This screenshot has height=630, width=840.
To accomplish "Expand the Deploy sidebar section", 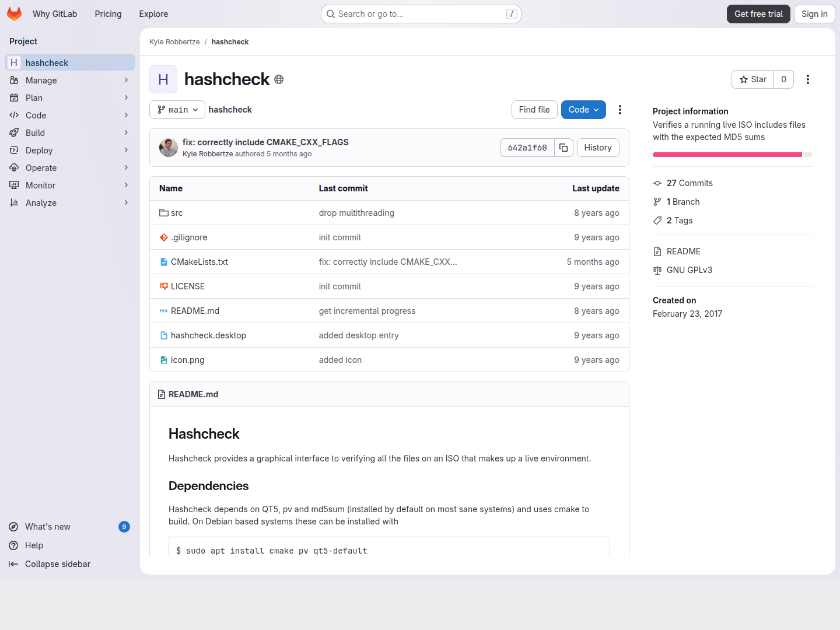I will (x=70, y=150).
